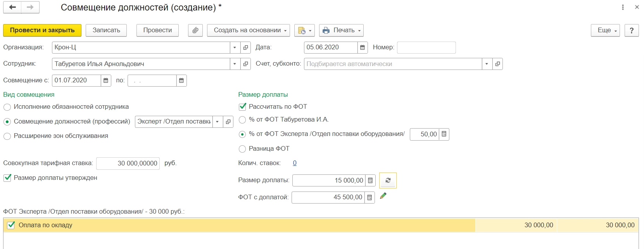The image size is (644, 249).
Task: Click the Колич. ставок link value
Action: (x=295, y=163)
